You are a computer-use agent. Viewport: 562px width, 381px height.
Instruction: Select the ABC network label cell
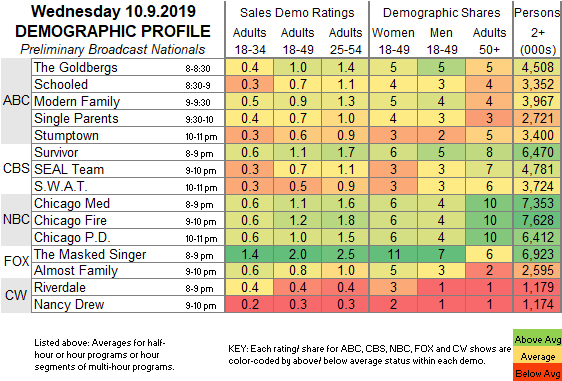pos(16,101)
